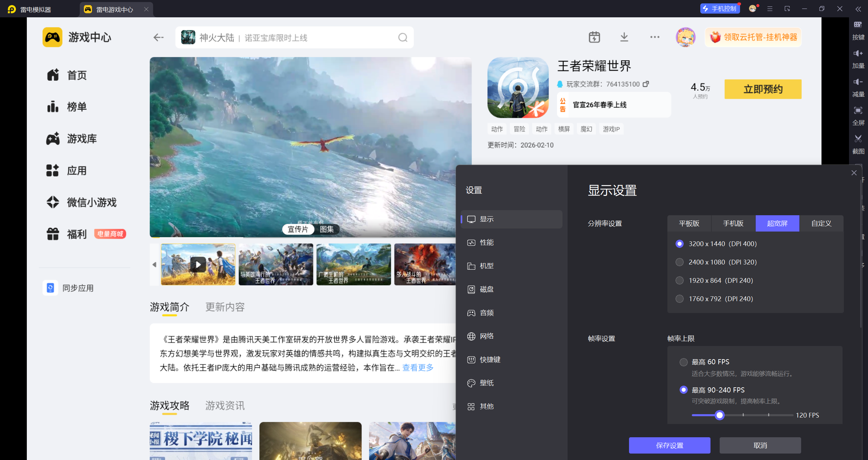Open the 性能 settings section
The height and width of the screenshot is (460, 868).
[x=486, y=242]
